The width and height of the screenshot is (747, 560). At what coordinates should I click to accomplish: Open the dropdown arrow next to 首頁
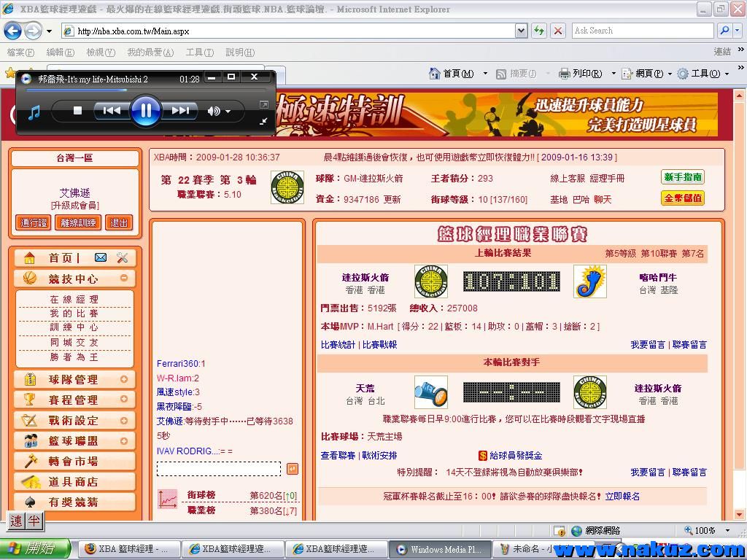coord(485,74)
